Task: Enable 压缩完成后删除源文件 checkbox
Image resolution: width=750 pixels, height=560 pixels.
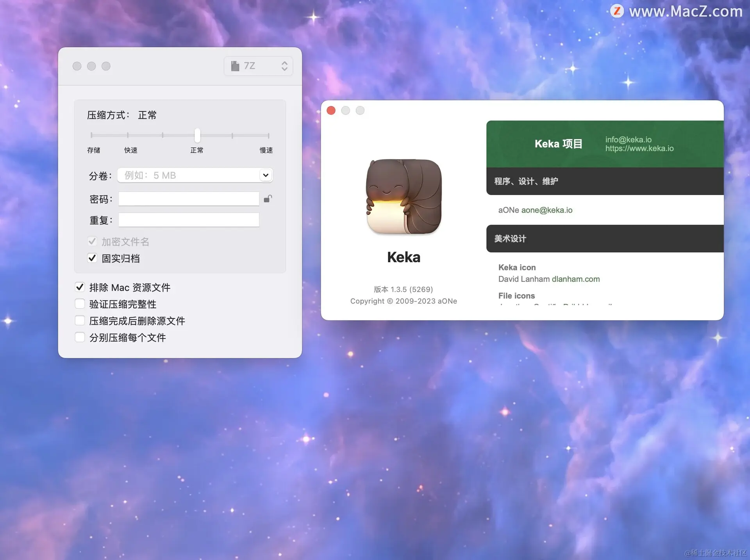Action: (x=80, y=321)
